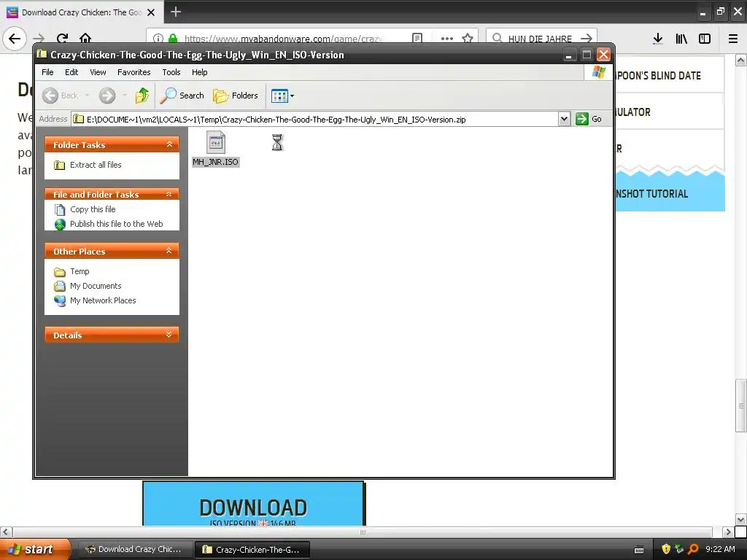Open Firefox downloads arrow icon
The width and height of the screenshot is (747, 560).
pos(658,39)
